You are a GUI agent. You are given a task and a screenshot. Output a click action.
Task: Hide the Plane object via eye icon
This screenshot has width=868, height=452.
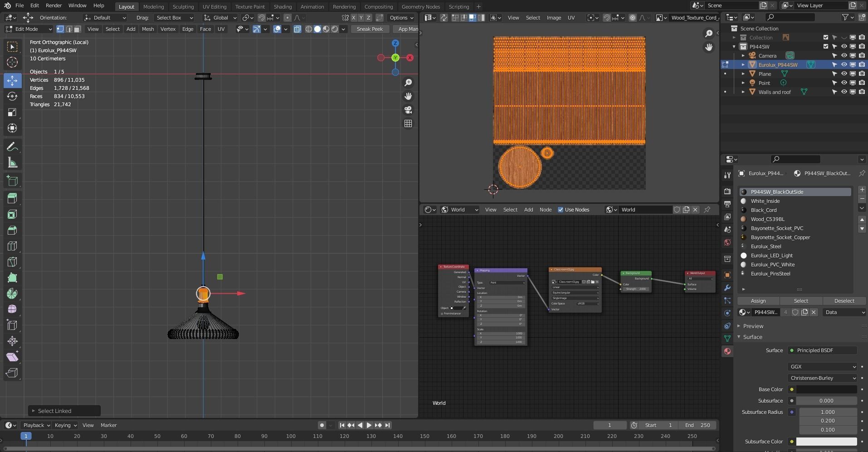[844, 74]
